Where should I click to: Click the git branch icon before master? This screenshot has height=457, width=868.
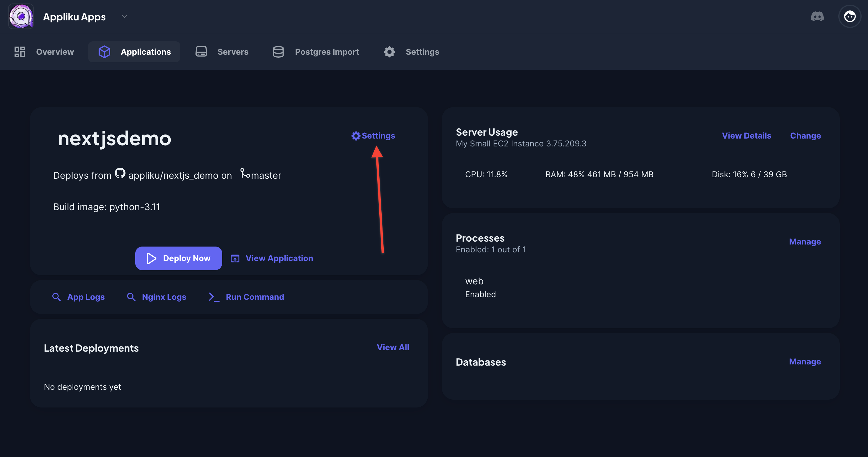pos(245,173)
